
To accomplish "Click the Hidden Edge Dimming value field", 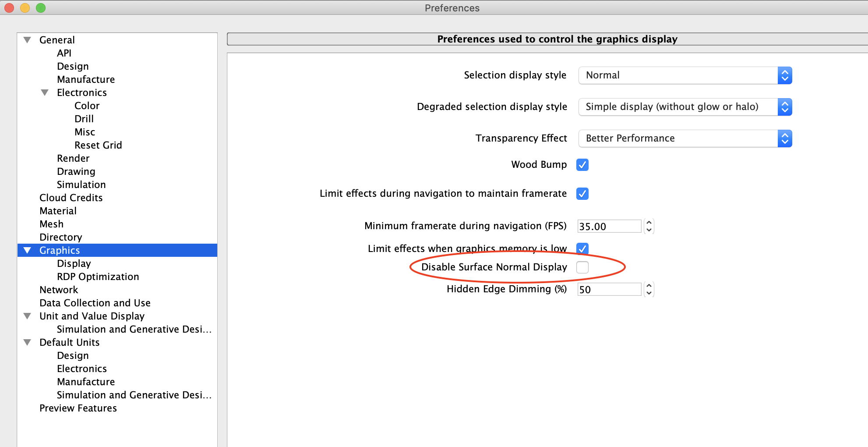I will tap(609, 290).
